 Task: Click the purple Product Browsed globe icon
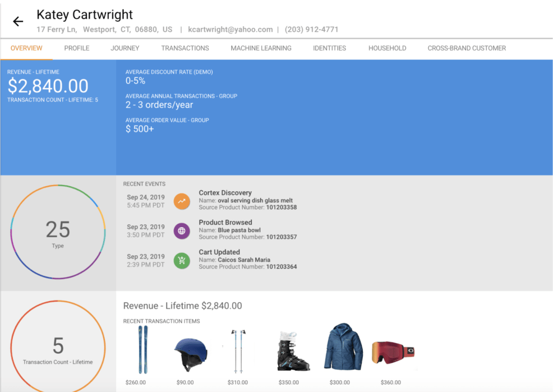(182, 230)
